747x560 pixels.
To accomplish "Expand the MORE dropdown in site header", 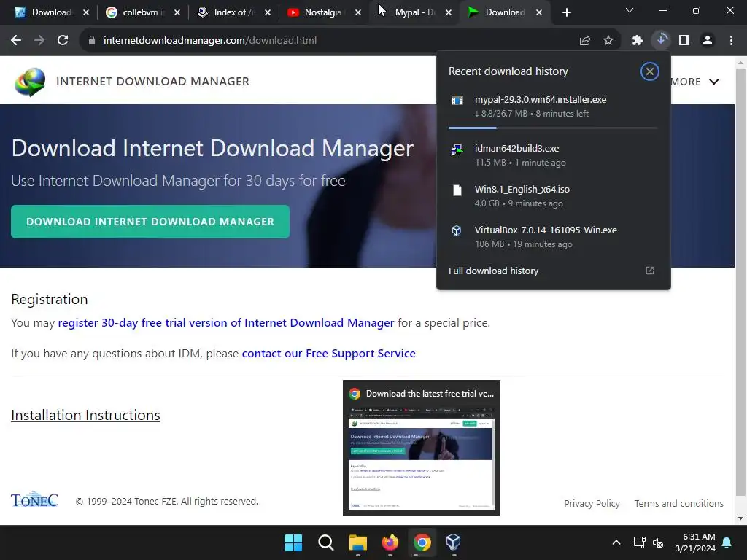I will pos(694,82).
